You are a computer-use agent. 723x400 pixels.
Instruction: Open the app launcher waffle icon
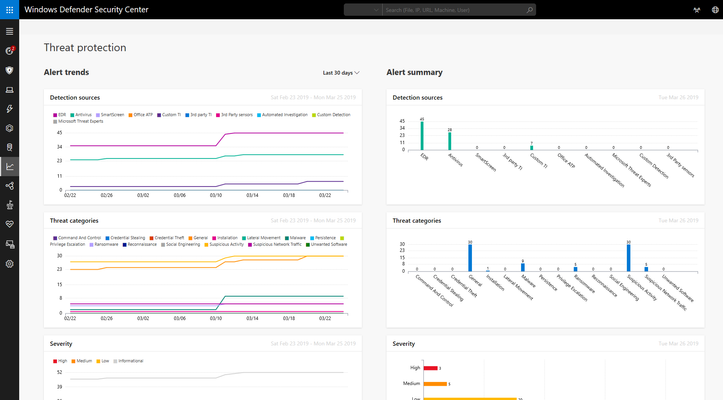9,9
